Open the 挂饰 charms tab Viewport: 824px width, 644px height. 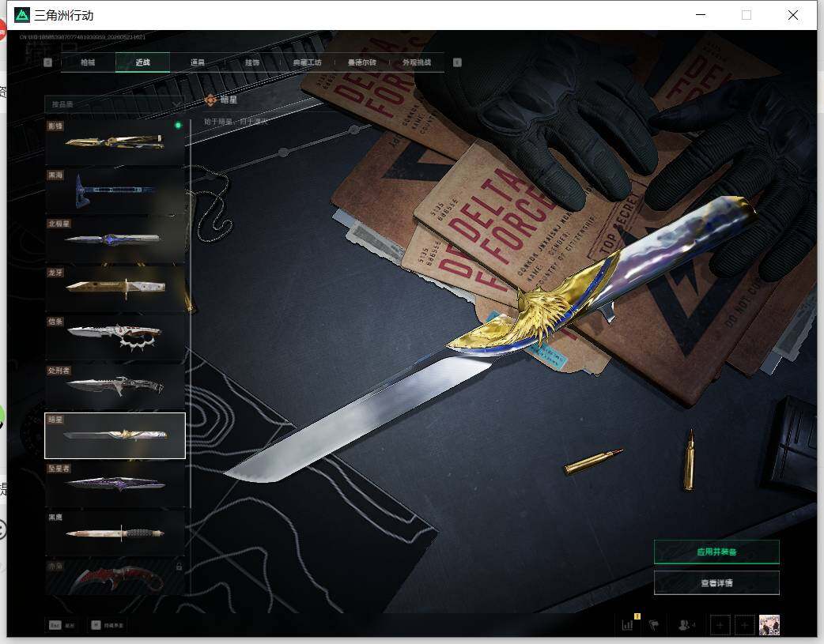point(252,62)
